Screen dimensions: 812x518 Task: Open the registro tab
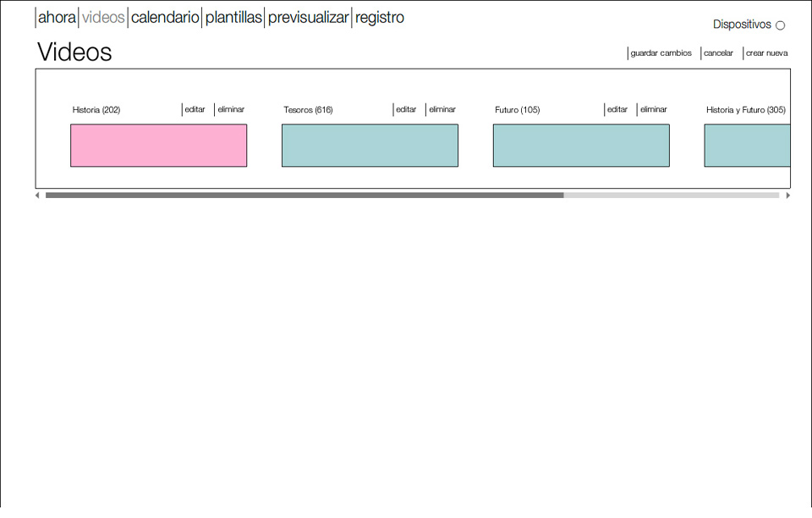click(380, 18)
